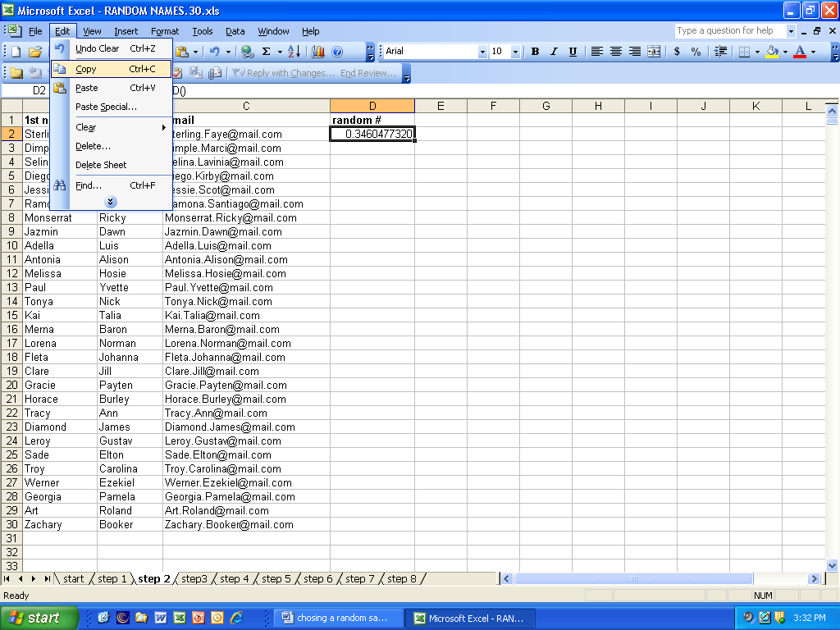
Task: Apply Percent Style with the percent icon
Action: [x=696, y=52]
